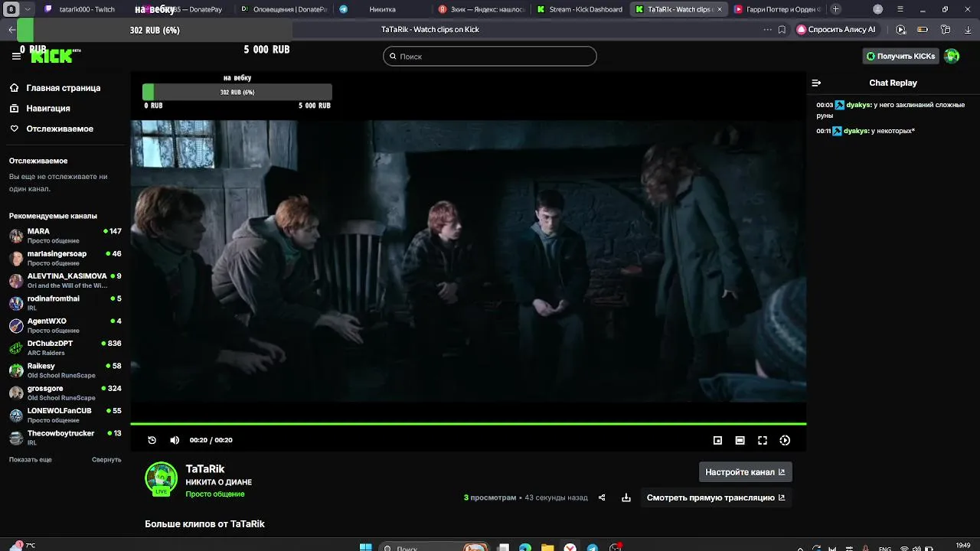980x551 pixels.
Task: Switch to Гарри Поттер и Орден tab
Action: (776, 9)
